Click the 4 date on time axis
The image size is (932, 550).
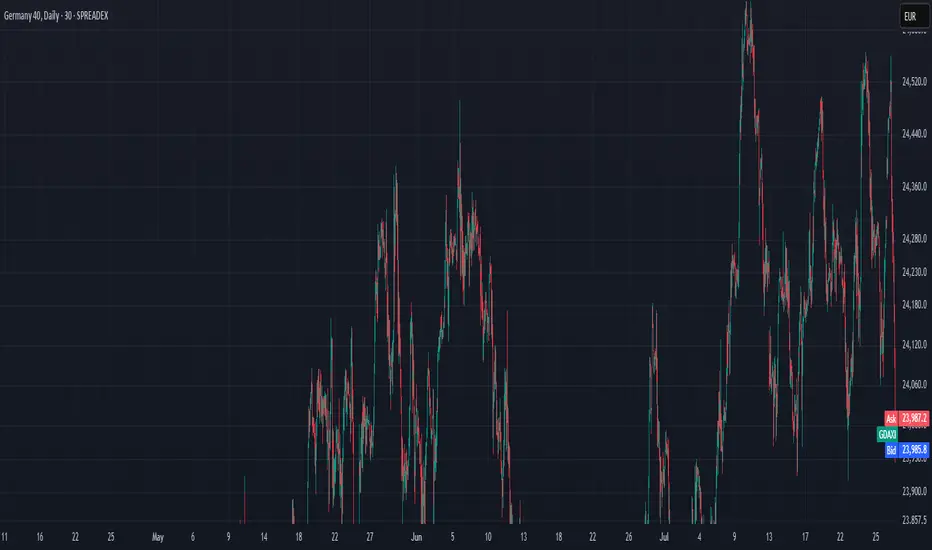pos(699,537)
